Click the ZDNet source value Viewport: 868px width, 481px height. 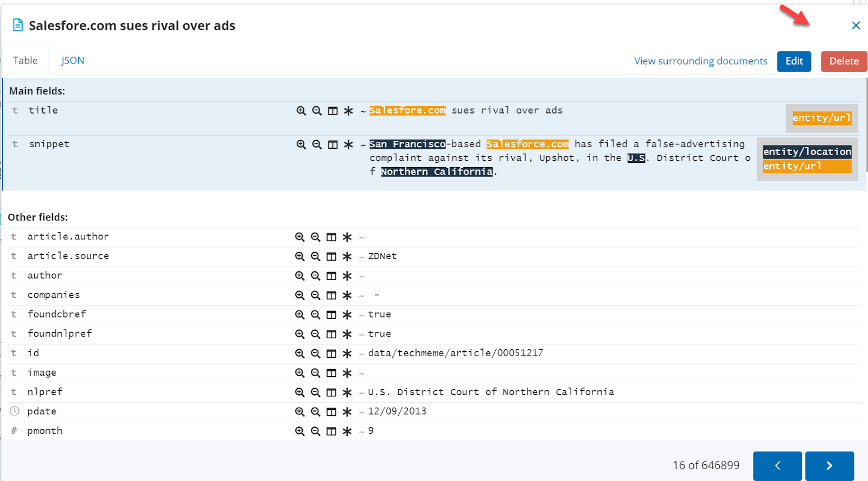382,256
